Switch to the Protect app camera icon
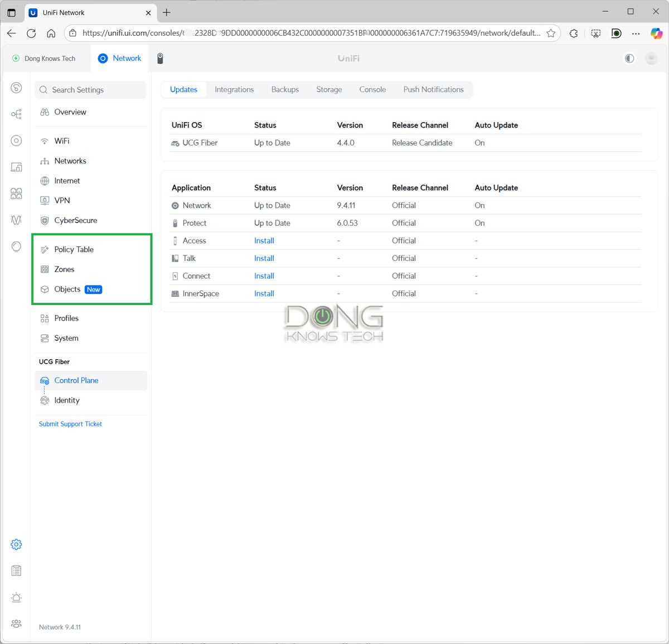Viewport: 669px width, 644px height. pyautogui.click(x=160, y=59)
